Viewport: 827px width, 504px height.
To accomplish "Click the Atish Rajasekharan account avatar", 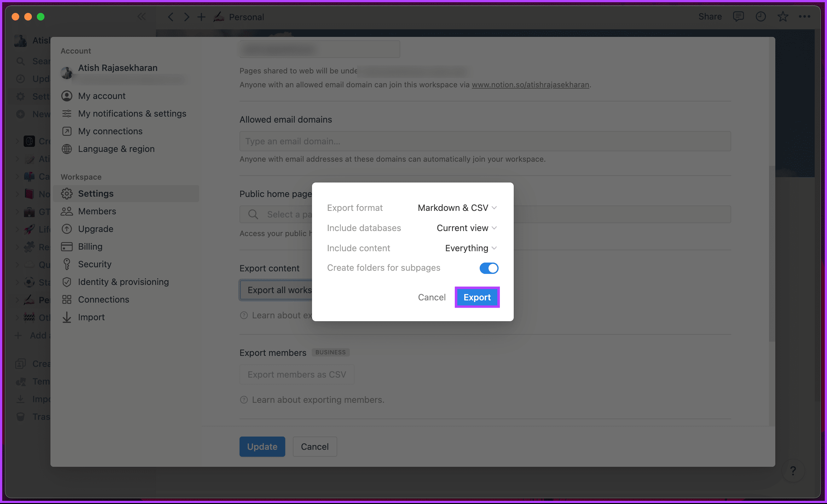I will coord(67,72).
